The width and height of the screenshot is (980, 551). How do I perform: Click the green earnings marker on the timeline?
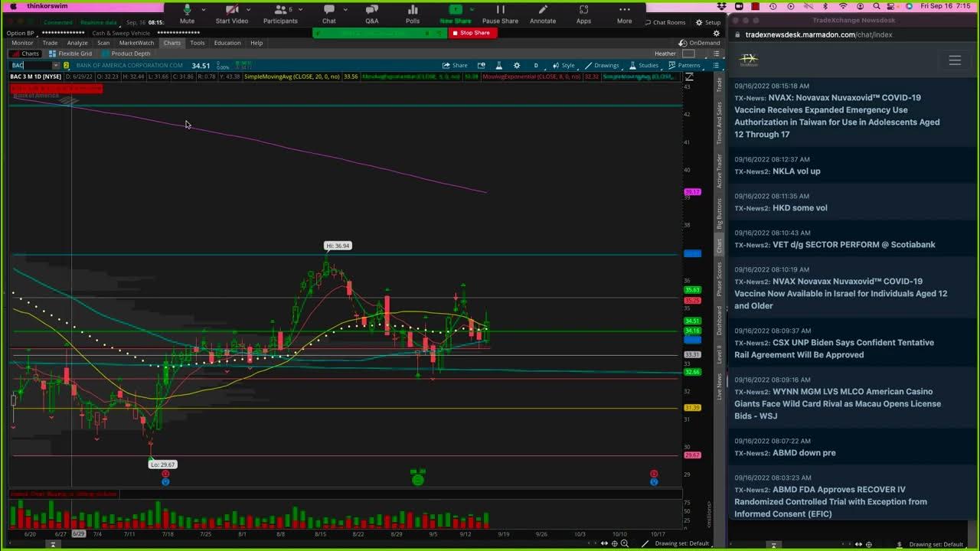pyautogui.click(x=417, y=479)
